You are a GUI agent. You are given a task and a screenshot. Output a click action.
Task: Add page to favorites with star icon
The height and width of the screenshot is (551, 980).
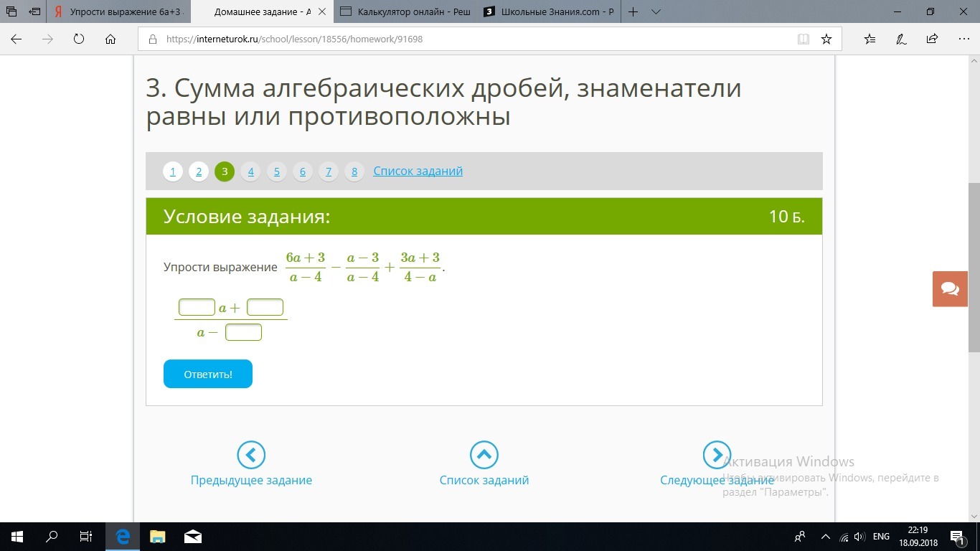[x=826, y=39]
